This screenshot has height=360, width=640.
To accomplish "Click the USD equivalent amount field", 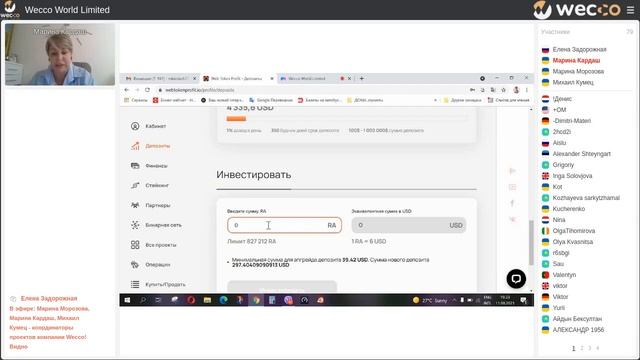I will pyautogui.click(x=409, y=225).
